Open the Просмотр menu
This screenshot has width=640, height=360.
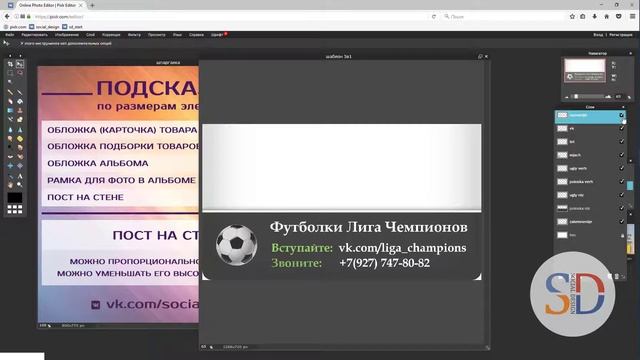(x=157, y=35)
